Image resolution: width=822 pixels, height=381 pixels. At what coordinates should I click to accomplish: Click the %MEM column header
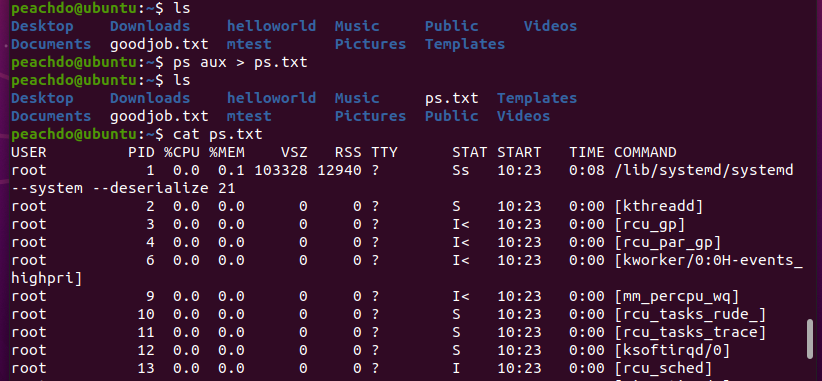226,153
